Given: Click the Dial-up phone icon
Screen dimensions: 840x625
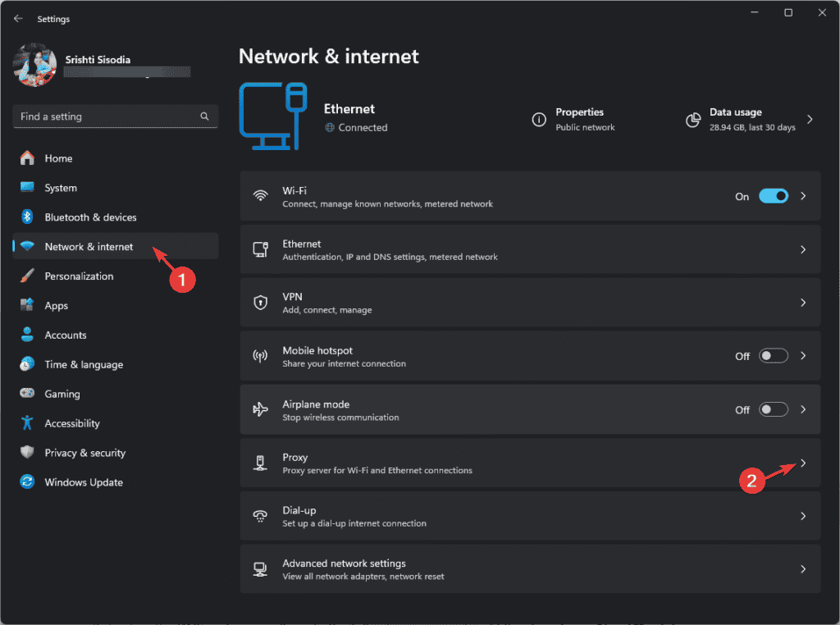Looking at the screenshot, I should (x=260, y=516).
